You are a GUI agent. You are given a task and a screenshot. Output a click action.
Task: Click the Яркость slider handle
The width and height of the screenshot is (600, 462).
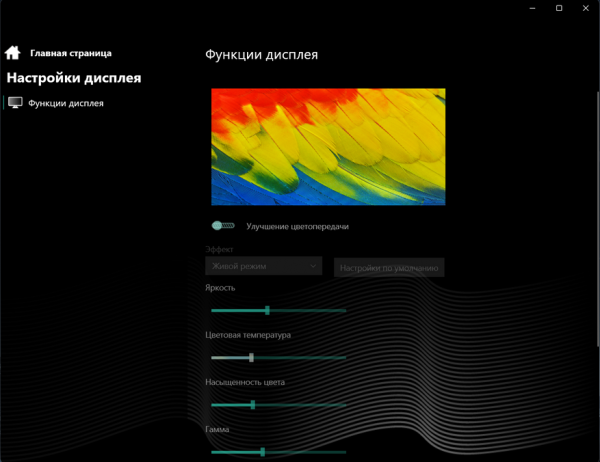pyautogui.click(x=267, y=310)
